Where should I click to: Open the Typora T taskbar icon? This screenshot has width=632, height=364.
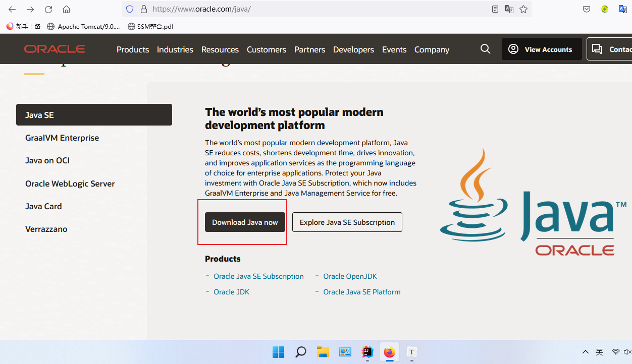(412, 352)
